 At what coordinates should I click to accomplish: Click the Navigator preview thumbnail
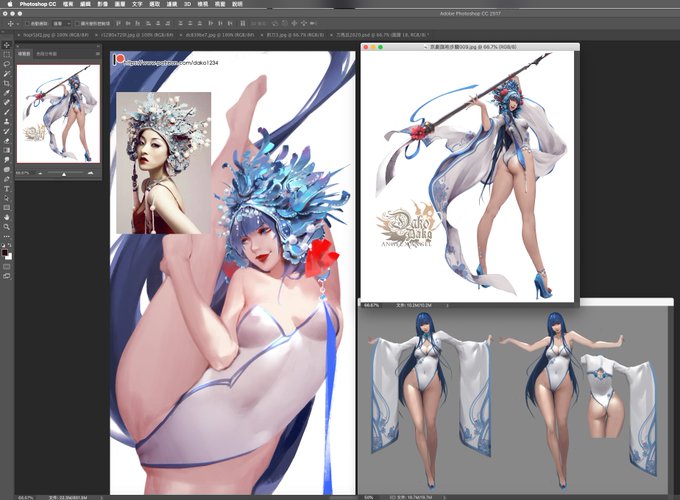[x=58, y=114]
